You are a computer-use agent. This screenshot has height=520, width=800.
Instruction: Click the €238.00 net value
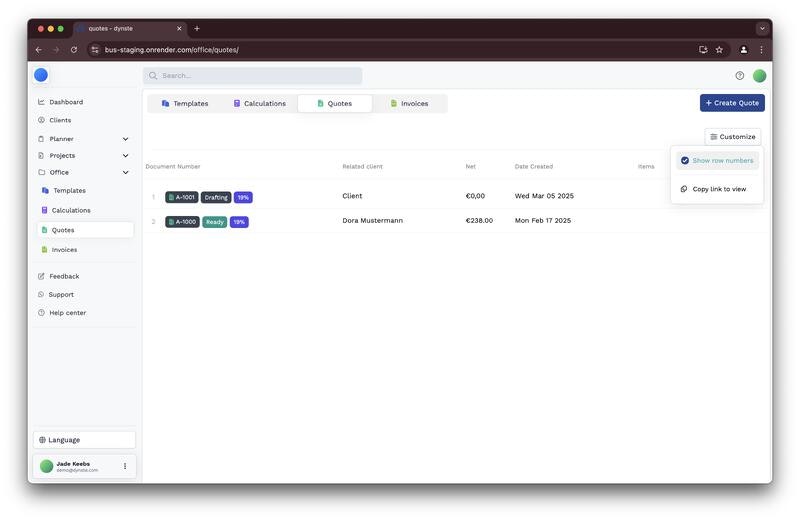click(x=479, y=220)
